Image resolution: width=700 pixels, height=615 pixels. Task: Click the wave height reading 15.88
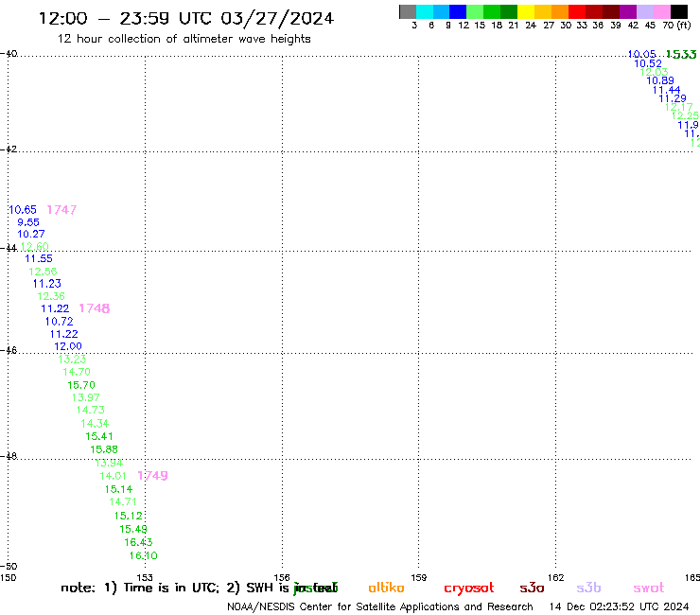pos(104,449)
